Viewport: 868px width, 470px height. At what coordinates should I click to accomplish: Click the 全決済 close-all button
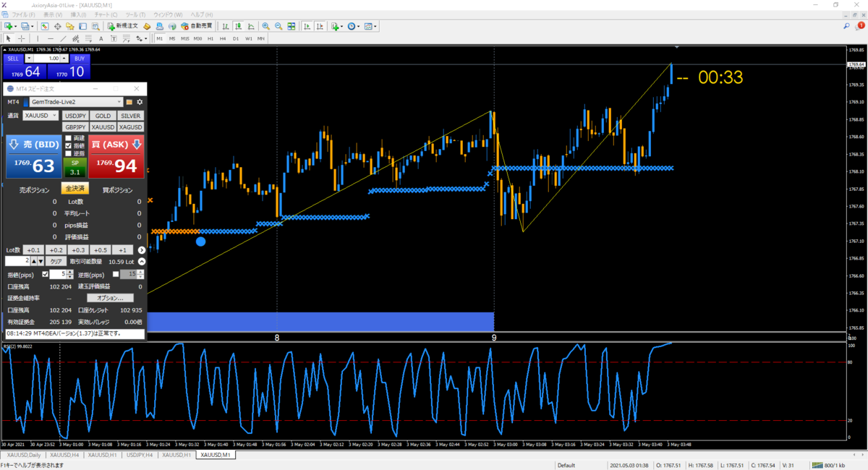pyautogui.click(x=75, y=188)
